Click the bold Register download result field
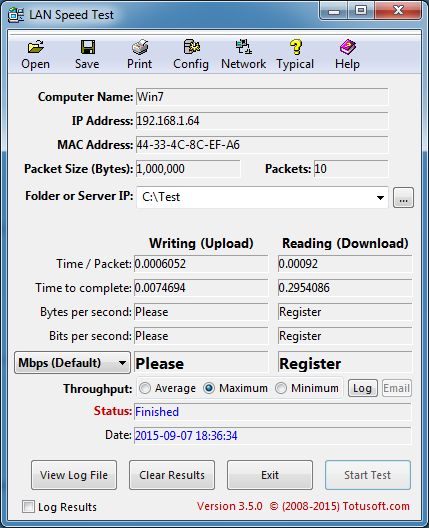The width and height of the screenshot is (429, 528). click(x=345, y=362)
